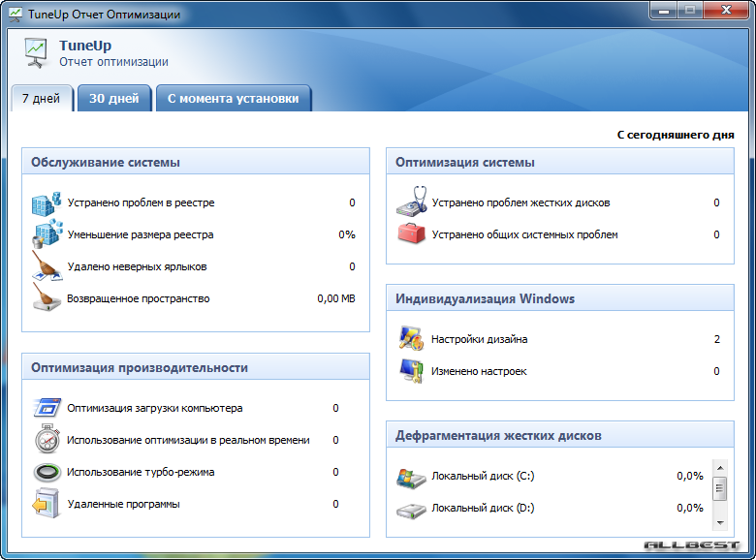Click the computer startup optimization icon
This screenshot has height=560, width=756.
pos(47,408)
